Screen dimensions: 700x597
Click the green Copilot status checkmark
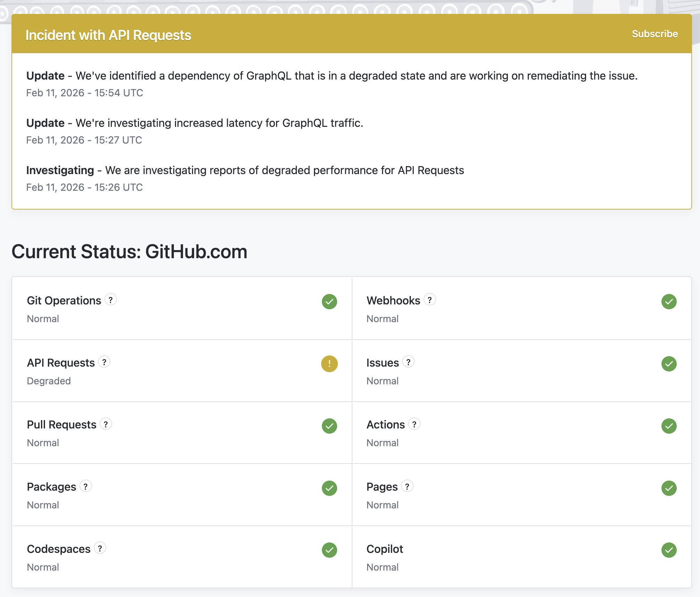(x=669, y=550)
